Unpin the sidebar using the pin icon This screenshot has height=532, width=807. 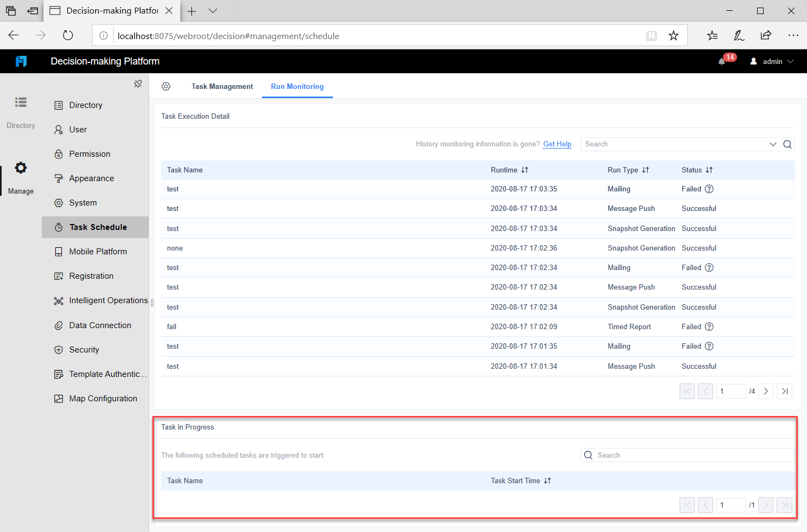pos(138,84)
